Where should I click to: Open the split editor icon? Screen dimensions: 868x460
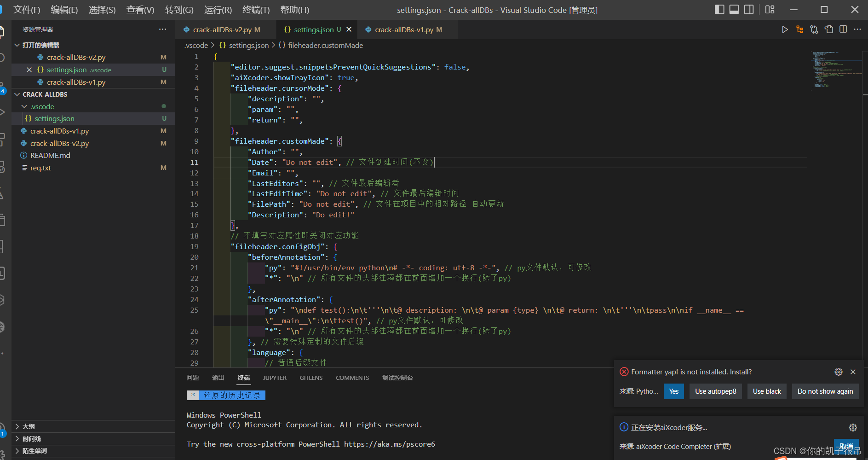coord(844,29)
